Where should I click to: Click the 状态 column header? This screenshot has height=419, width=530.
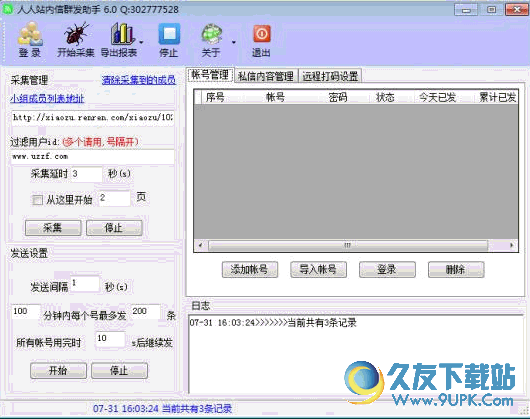click(x=385, y=97)
